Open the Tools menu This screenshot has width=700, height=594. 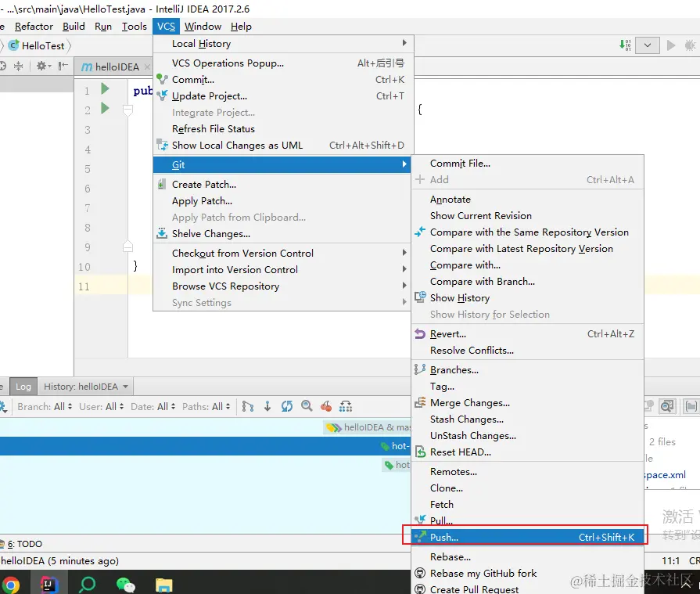coord(135,27)
